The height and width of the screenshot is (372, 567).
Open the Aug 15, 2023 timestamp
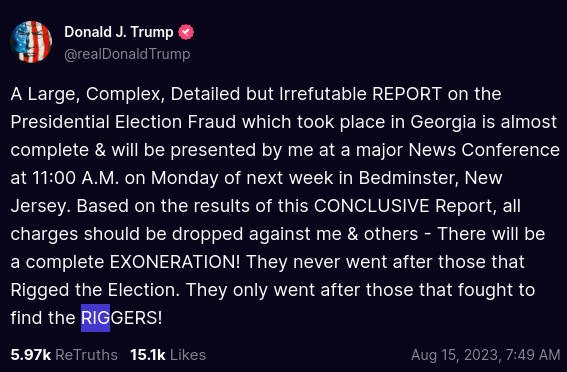click(486, 355)
